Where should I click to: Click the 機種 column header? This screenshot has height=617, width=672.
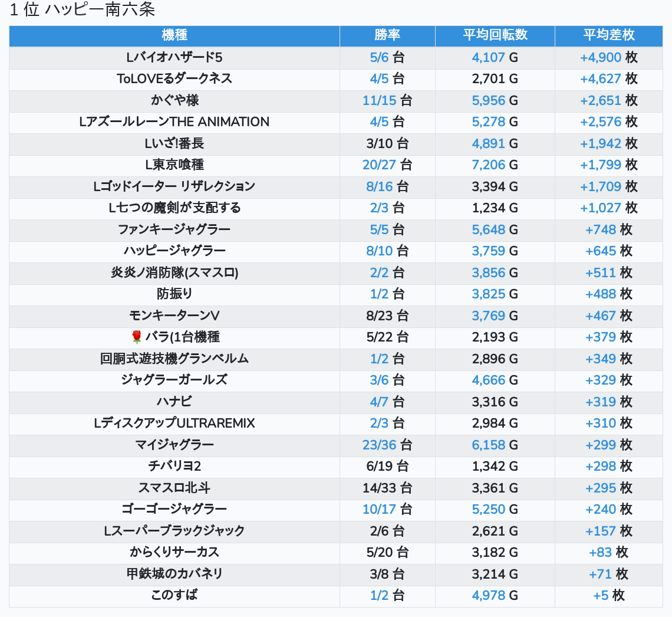pyautogui.click(x=174, y=35)
